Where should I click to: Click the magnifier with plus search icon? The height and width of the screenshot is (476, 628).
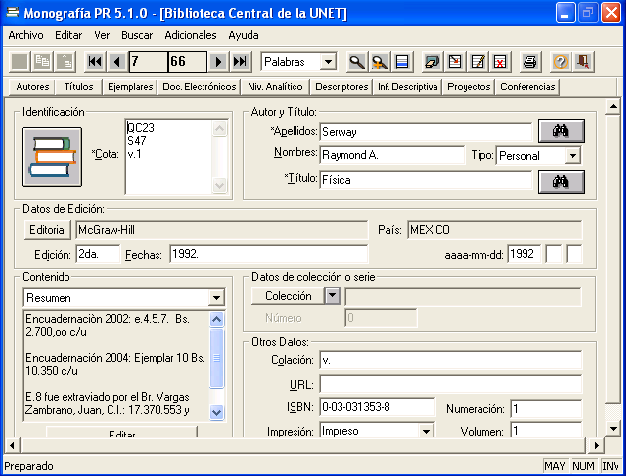[x=379, y=62]
